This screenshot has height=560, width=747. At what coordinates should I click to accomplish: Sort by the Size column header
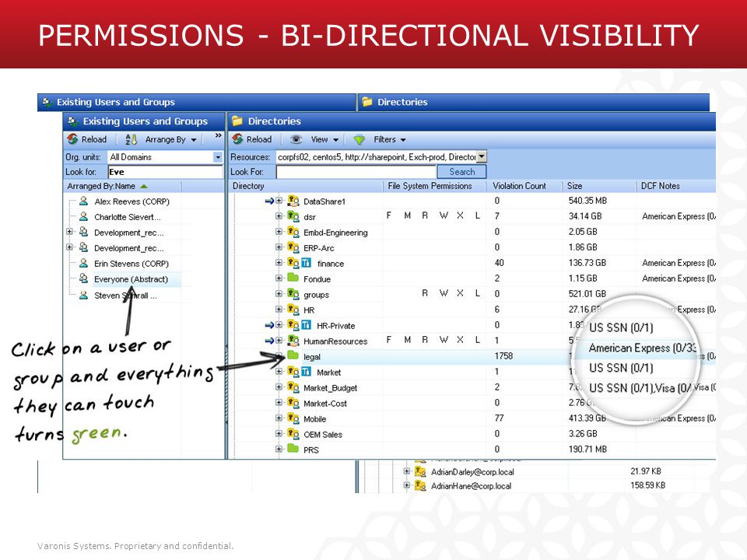pyautogui.click(x=574, y=186)
